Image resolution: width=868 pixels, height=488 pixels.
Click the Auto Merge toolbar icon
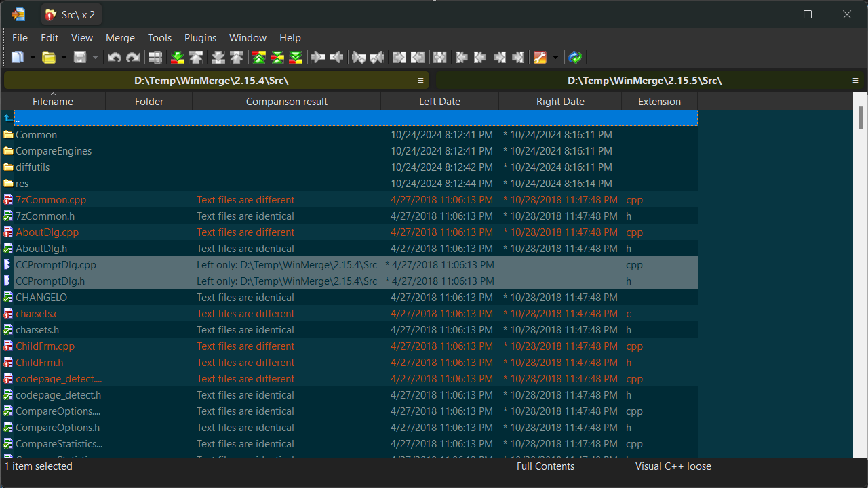pos(440,58)
